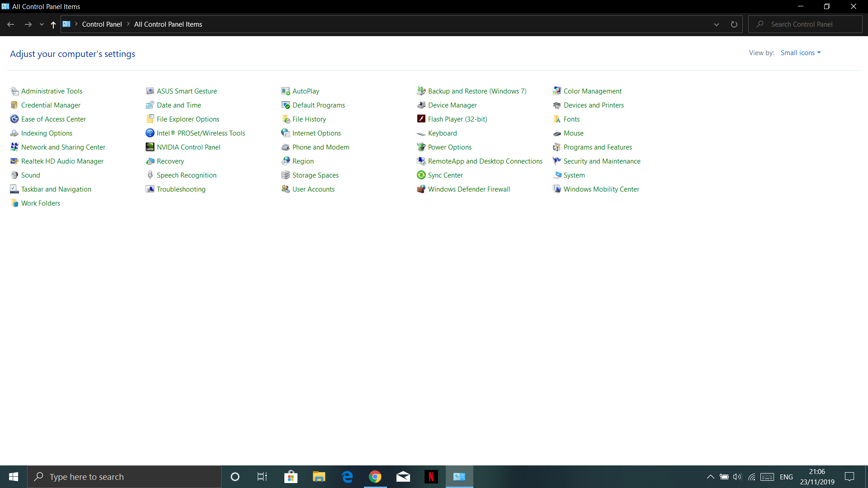Expand the address bar history dropdown
868x488 pixels.
click(717, 24)
